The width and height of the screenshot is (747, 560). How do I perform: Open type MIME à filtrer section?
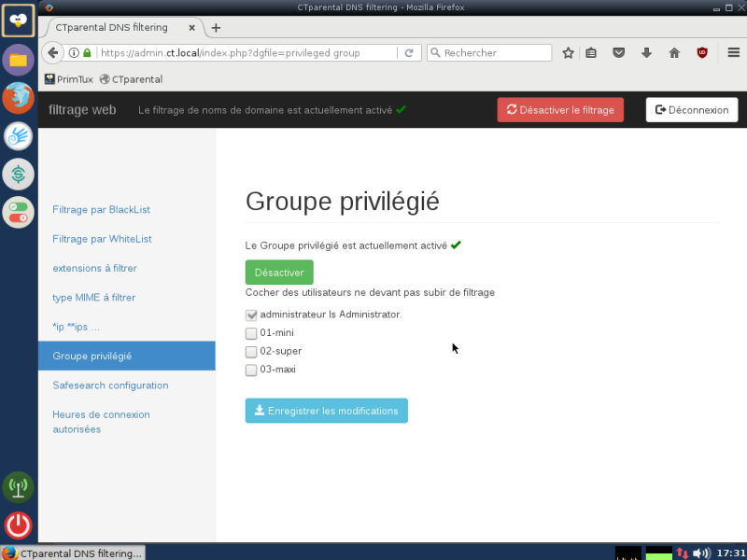(x=94, y=298)
